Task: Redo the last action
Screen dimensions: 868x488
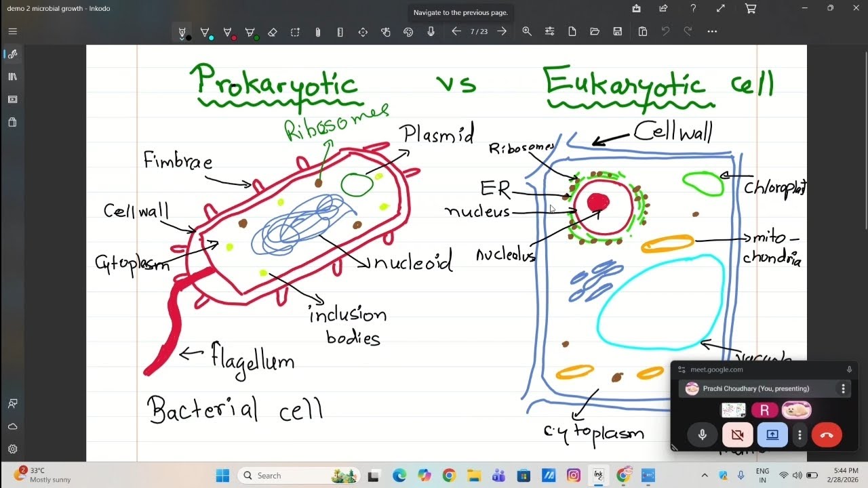Action: tap(688, 31)
